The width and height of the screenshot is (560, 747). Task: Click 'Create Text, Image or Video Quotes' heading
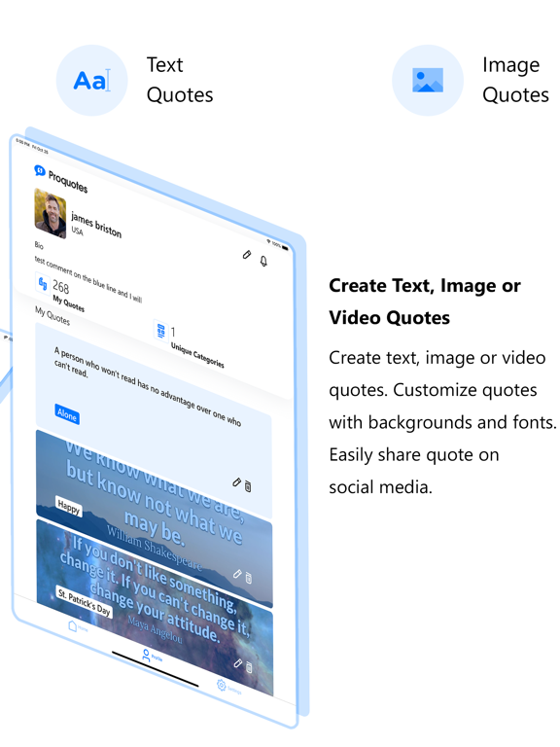[x=425, y=302]
